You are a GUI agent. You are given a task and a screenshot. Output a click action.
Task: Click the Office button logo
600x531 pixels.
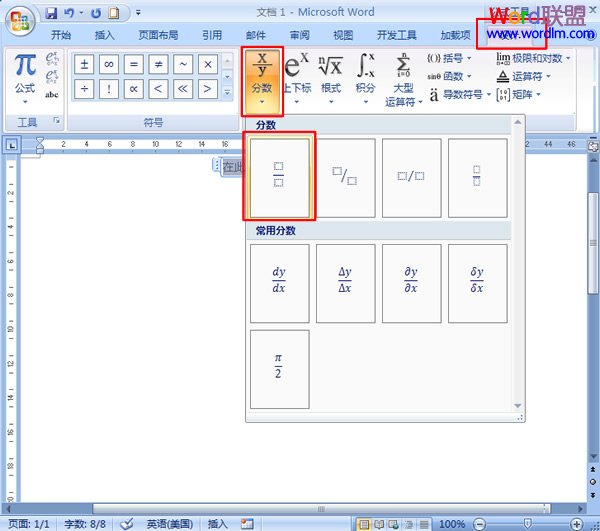[x=20, y=17]
